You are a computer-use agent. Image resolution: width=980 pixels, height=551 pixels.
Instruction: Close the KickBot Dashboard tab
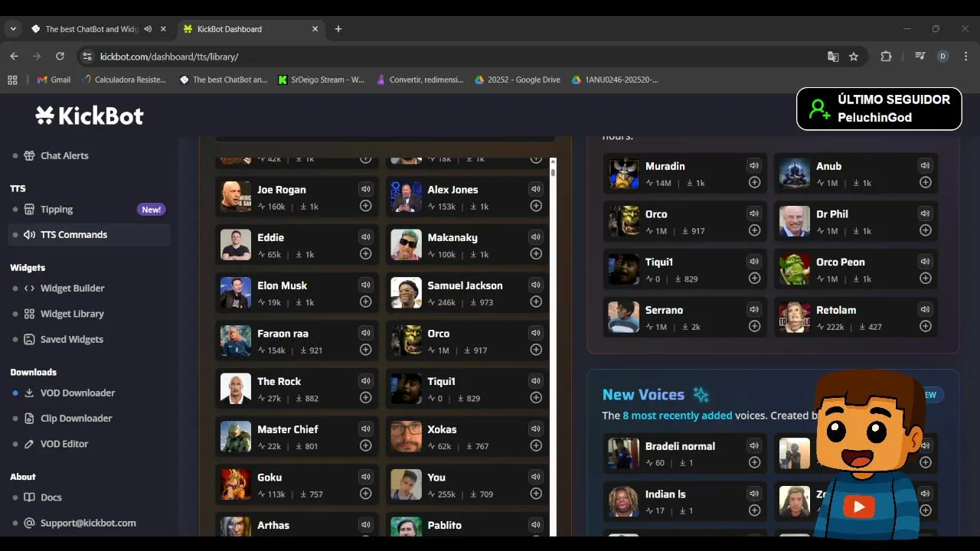315,29
